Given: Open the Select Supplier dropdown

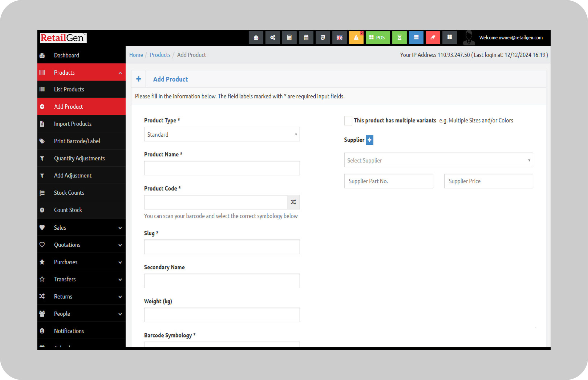Looking at the screenshot, I should coord(438,160).
